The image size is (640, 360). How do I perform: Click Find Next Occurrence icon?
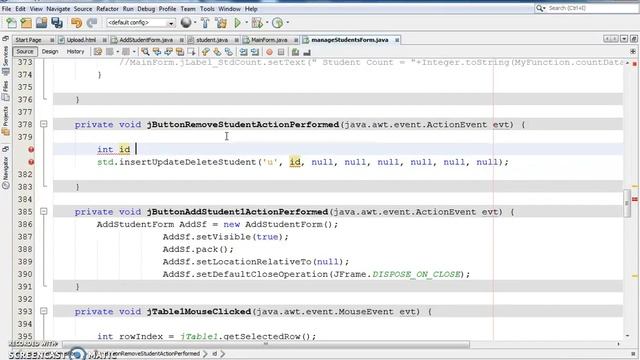click(x=168, y=52)
